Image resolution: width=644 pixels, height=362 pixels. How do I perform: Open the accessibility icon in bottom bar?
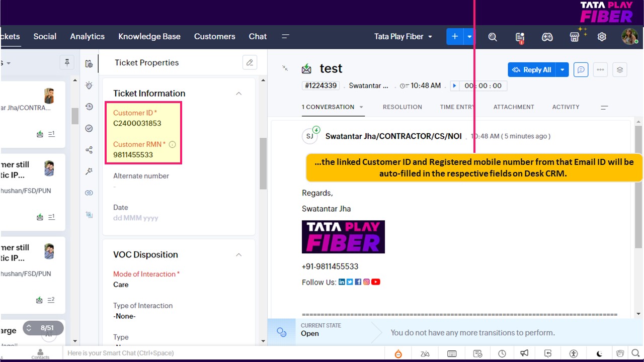(574, 353)
